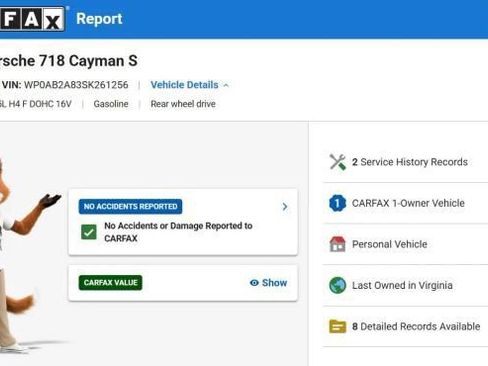Click the CARFAX VALUE green badge
The height and width of the screenshot is (366, 488).
[x=110, y=283]
